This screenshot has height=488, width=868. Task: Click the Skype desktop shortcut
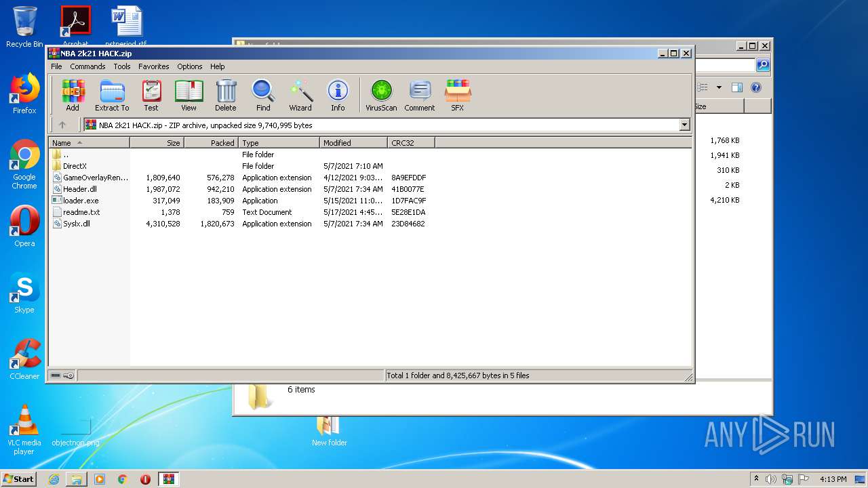24,293
